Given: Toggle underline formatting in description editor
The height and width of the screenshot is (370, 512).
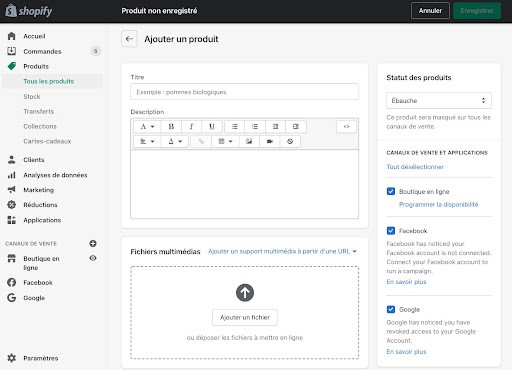Looking at the screenshot, I should point(211,127).
